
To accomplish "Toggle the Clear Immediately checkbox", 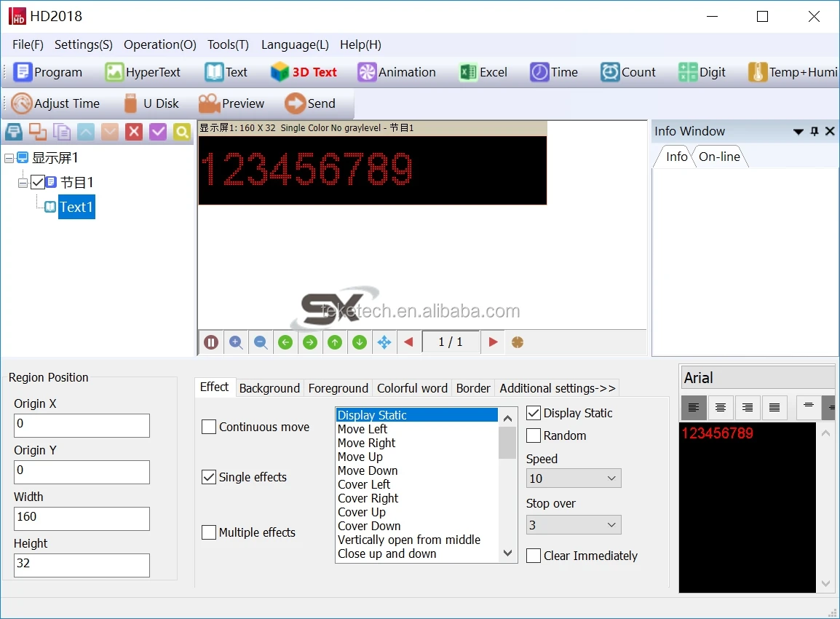I will 534,556.
